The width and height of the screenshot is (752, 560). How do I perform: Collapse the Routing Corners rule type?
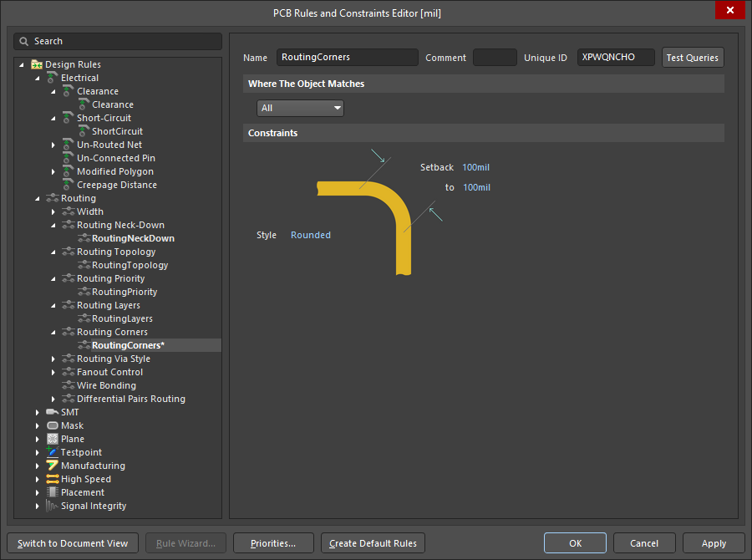53,332
